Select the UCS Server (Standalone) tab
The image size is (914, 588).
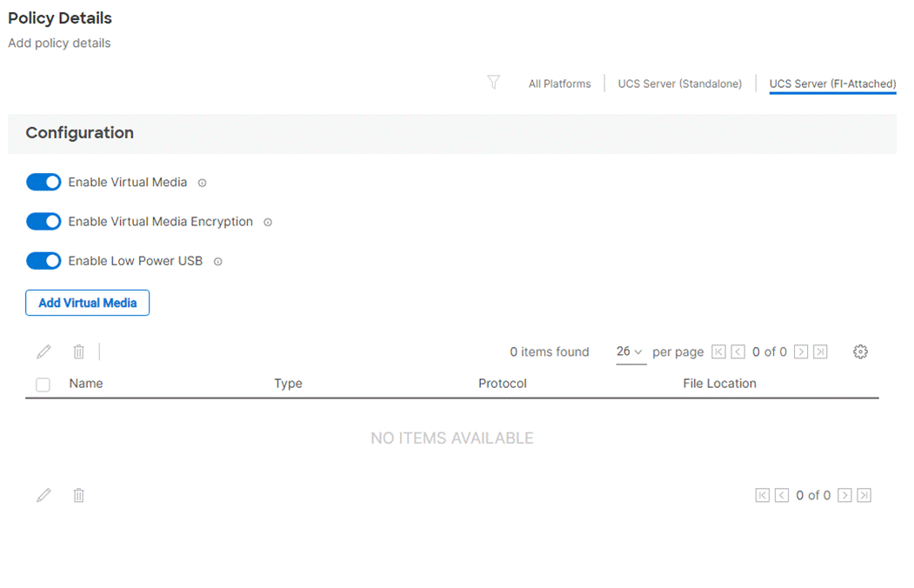click(681, 83)
